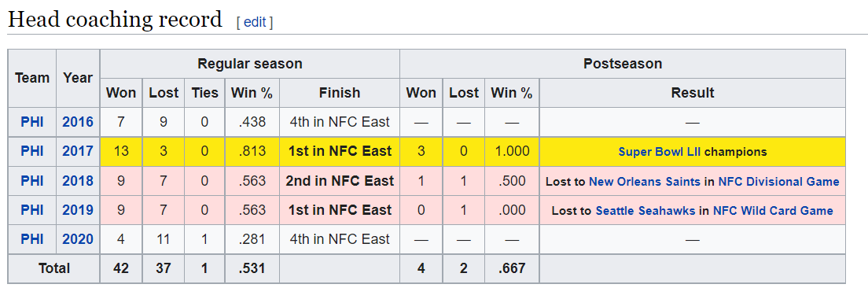Screen dimensions: 868x299
Task: Select the total regular season wins cell 42
Action: coord(120,268)
